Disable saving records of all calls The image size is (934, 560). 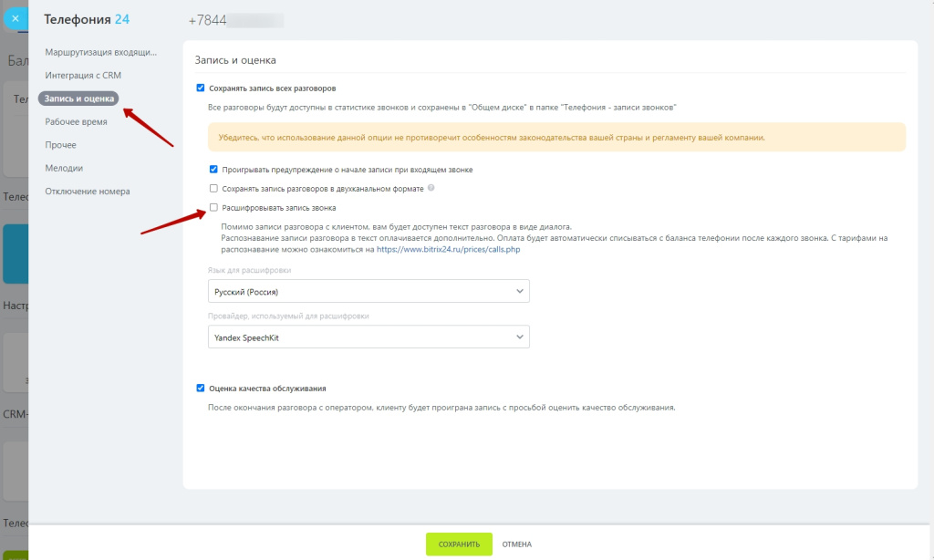201,88
